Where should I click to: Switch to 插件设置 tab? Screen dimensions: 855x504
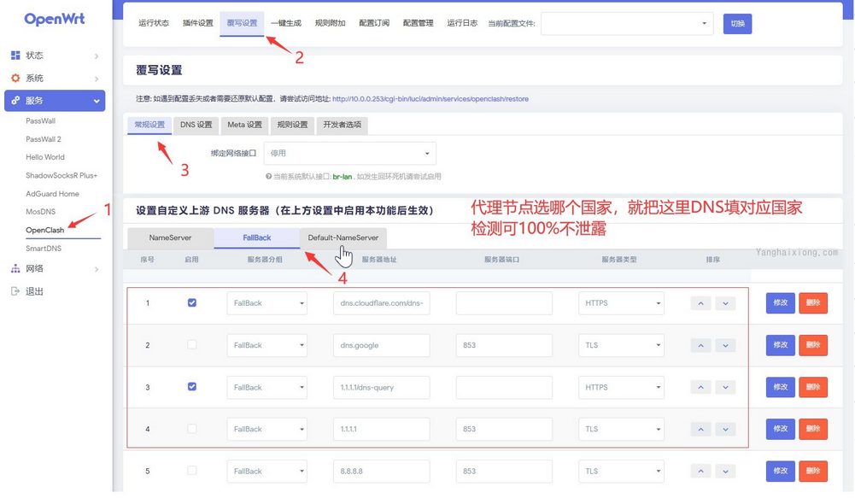pyautogui.click(x=198, y=23)
